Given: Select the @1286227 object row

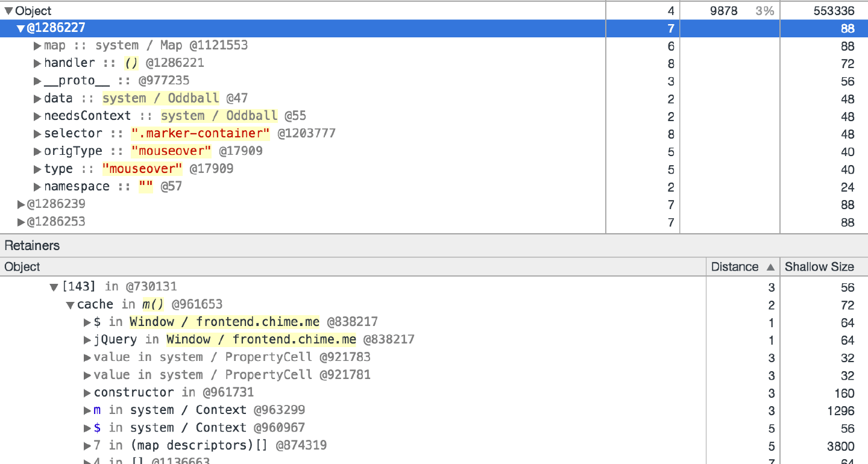Looking at the screenshot, I should (x=434, y=28).
